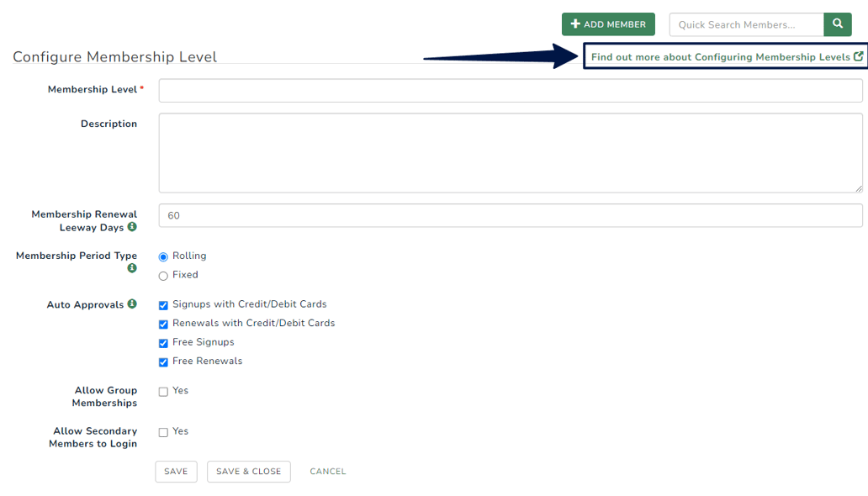
Task: Uncheck the Free Signups option
Action: point(163,343)
